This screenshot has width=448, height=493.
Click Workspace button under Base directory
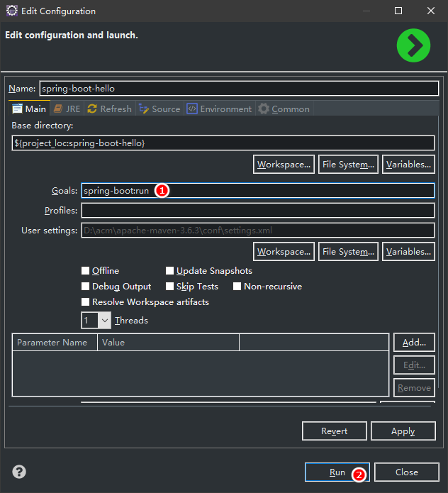[x=284, y=164]
